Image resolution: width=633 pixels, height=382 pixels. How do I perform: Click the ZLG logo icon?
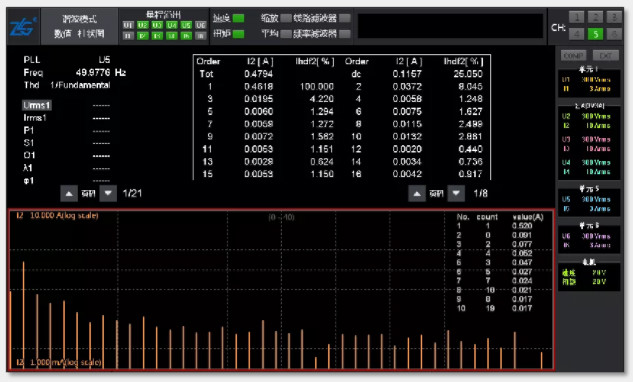coord(23,27)
